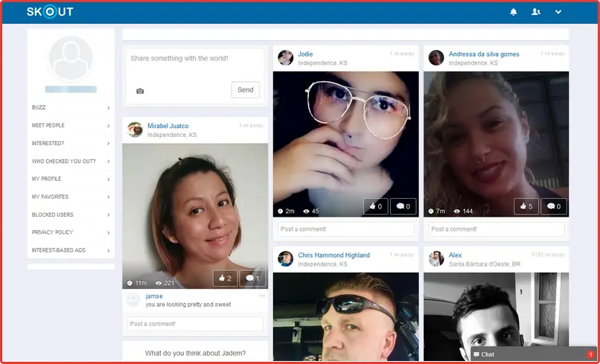The height and width of the screenshot is (364, 600).
Task: Like Andressa da silva gomes' photo
Action: (x=526, y=206)
